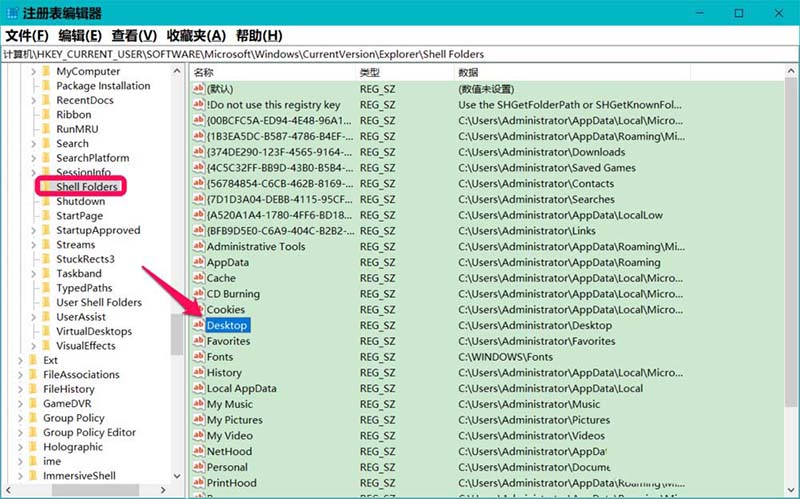Image resolution: width=800 pixels, height=499 pixels.
Task: Select the Shutdown folder icon
Action: pyautogui.click(x=46, y=201)
